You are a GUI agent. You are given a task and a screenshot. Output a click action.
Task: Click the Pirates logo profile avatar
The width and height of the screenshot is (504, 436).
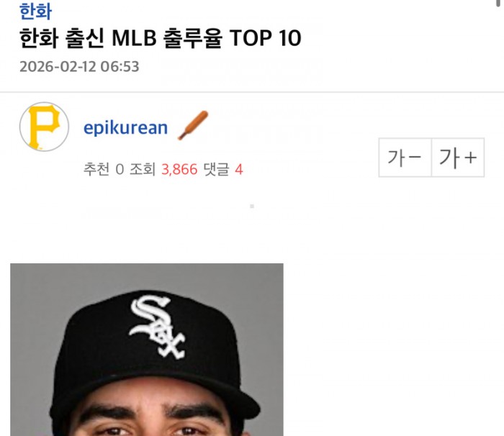click(x=45, y=127)
